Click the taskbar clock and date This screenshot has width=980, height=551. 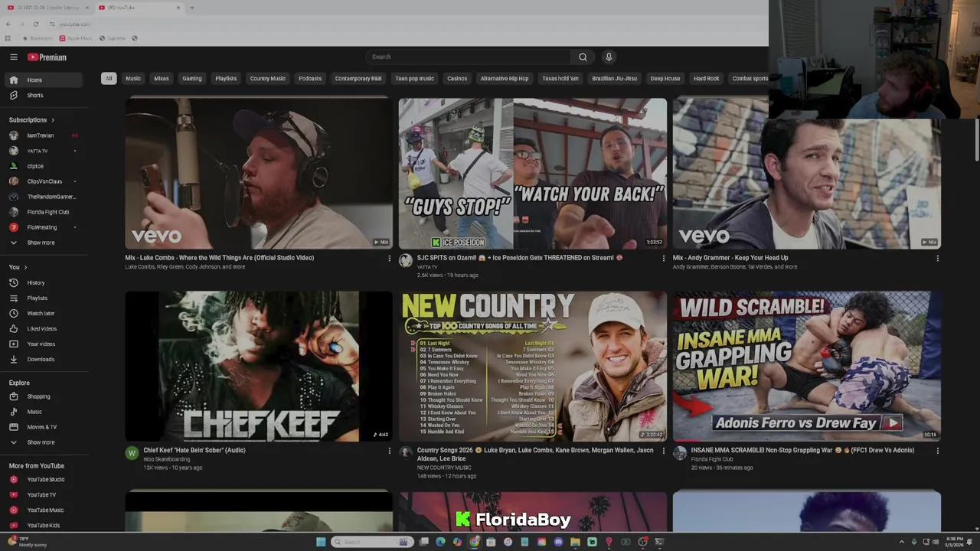pyautogui.click(x=955, y=542)
